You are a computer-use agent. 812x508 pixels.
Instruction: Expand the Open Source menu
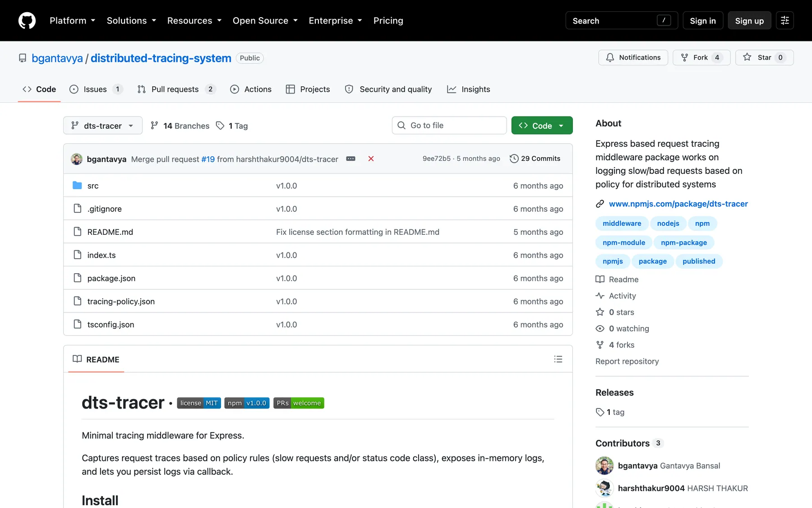(265, 21)
